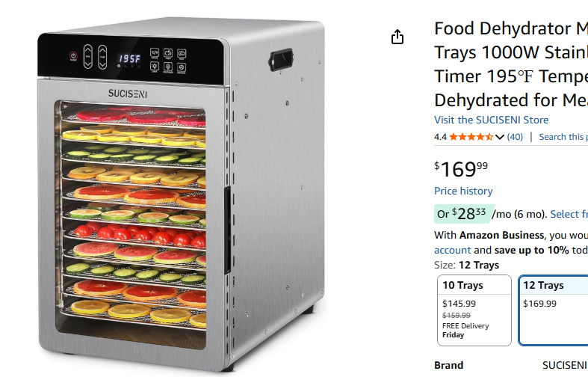
Task: Visit the SUCISENI Store link
Action: (492, 120)
